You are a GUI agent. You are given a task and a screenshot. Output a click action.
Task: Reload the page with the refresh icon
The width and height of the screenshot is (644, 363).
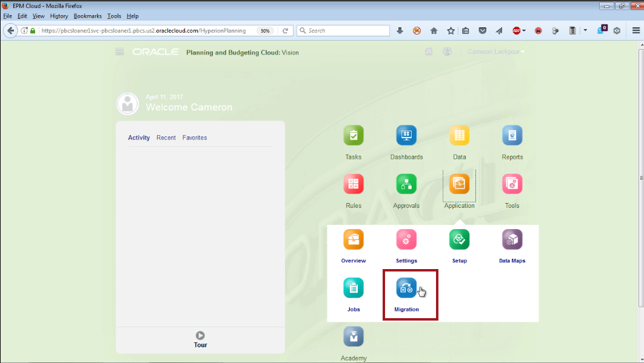pyautogui.click(x=286, y=31)
